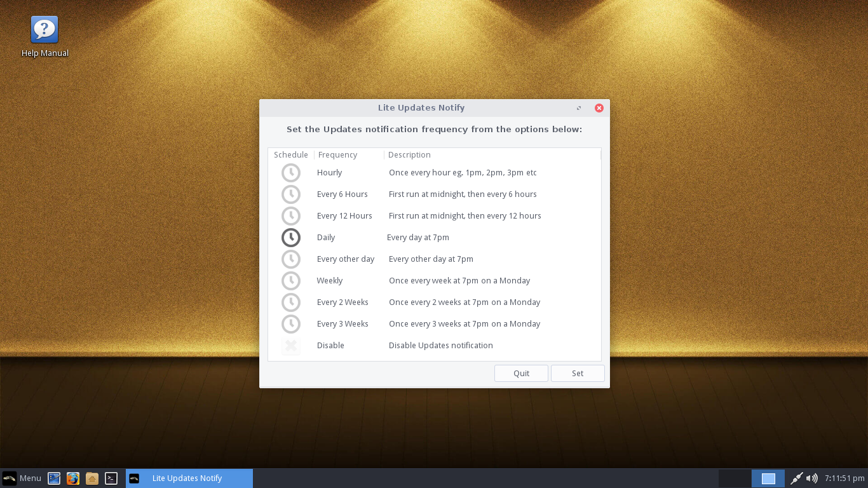868x488 pixels.
Task: Choose the Disable X icon
Action: click(291, 346)
